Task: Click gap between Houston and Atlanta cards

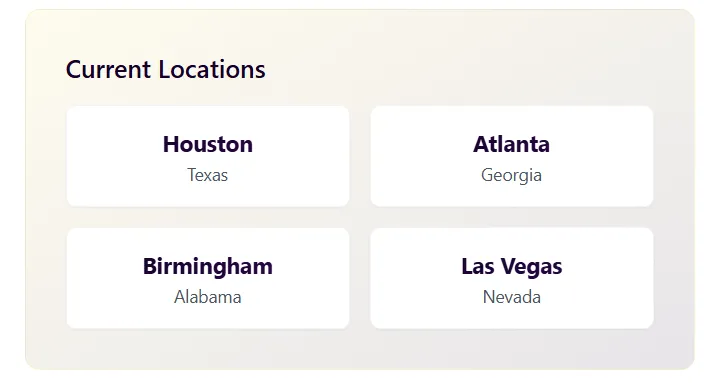Action: click(x=360, y=156)
